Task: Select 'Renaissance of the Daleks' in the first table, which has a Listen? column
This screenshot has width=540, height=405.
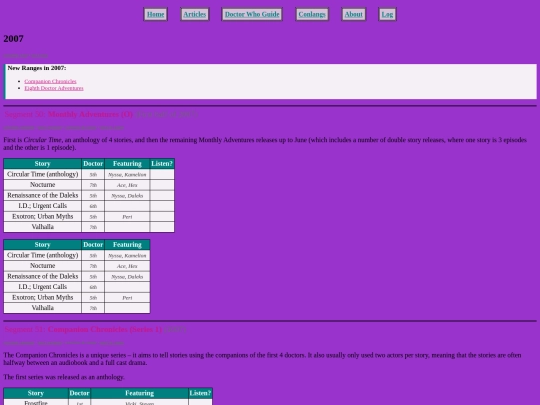Action: tap(43, 195)
